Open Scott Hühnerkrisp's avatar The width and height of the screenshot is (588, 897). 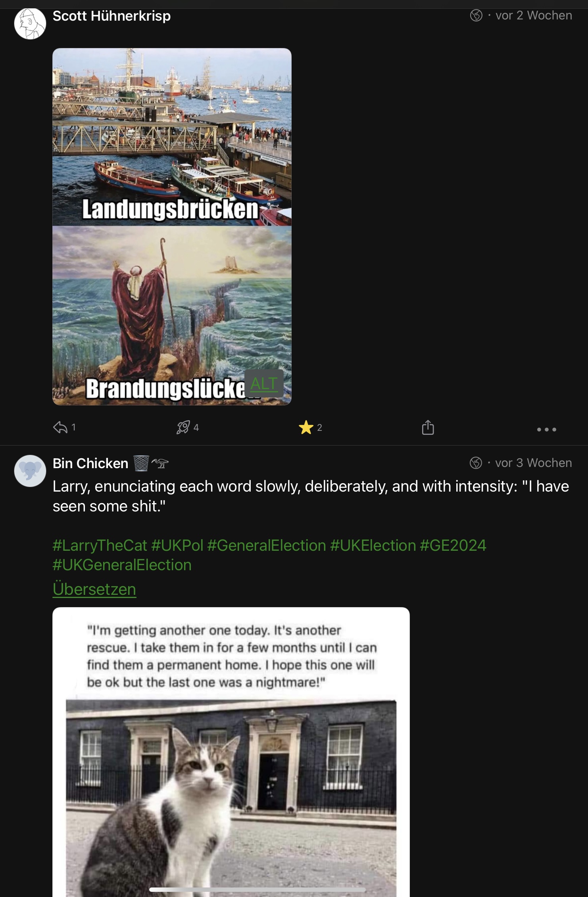coord(30,23)
